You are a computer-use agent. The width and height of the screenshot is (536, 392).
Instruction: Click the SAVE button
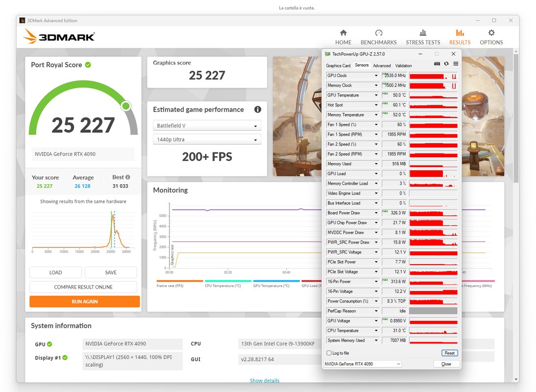pos(111,272)
